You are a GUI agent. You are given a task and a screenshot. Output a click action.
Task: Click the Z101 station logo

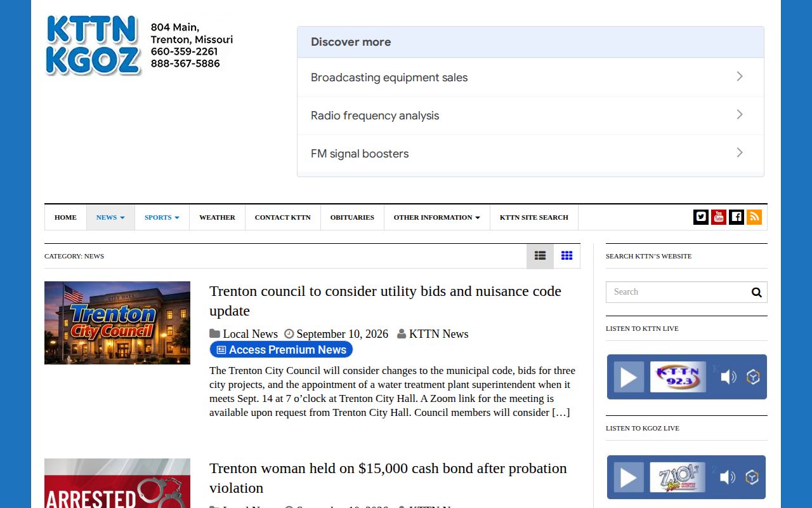pyautogui.click(x=678, y=478)
